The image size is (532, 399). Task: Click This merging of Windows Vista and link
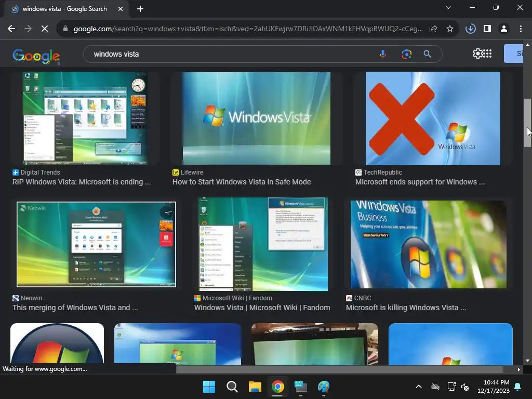coord(75,308)
